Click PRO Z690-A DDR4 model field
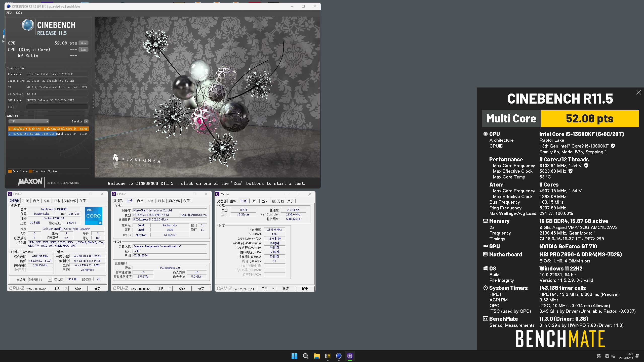The width and height of the screenshot is (644, 362). (156, 215)
